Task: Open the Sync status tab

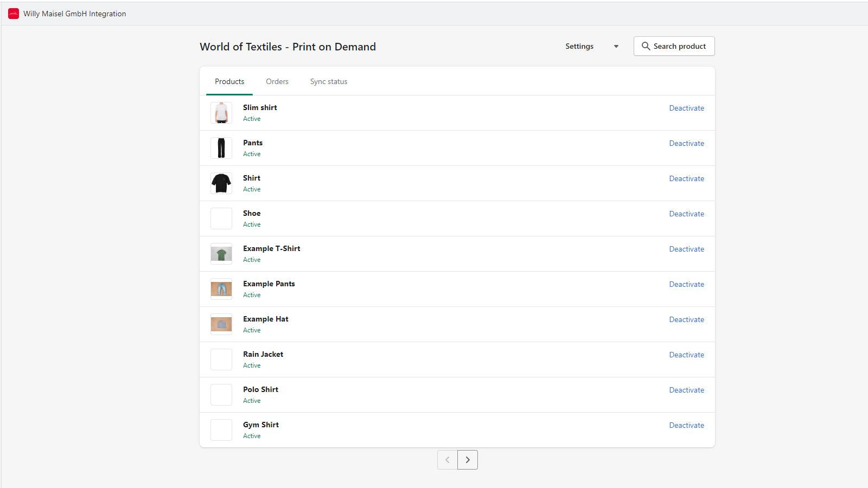Action: [x=328, y=81]
